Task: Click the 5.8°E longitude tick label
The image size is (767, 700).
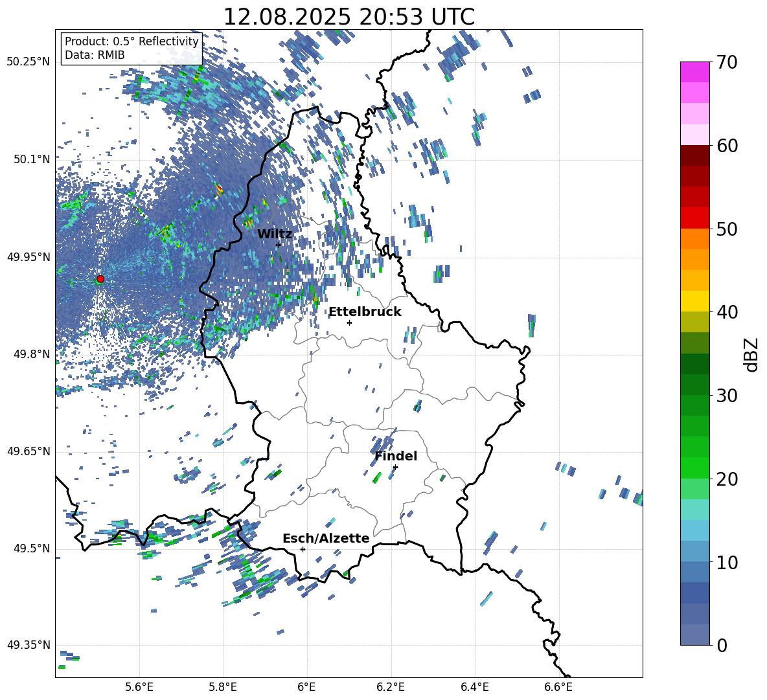Action: [223, 687]
